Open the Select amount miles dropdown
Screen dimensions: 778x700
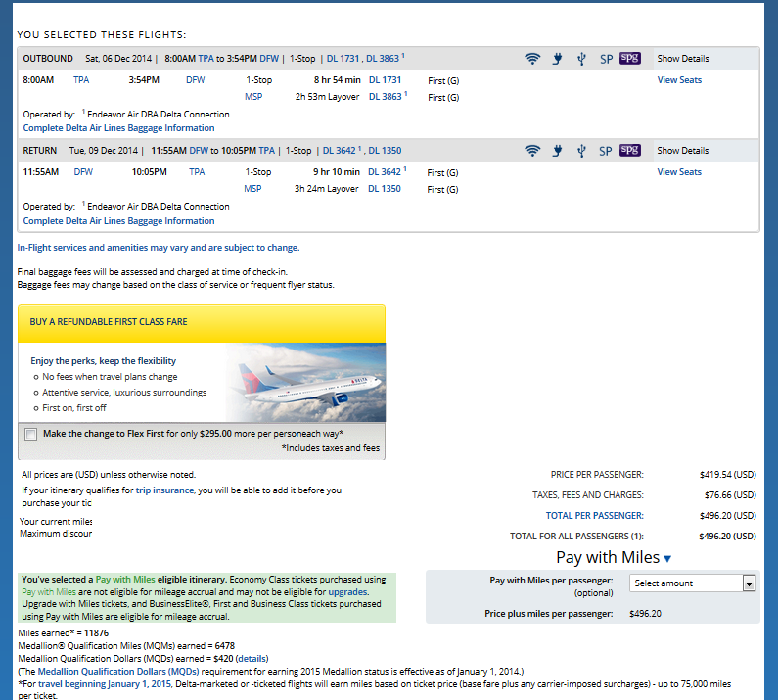693,583
